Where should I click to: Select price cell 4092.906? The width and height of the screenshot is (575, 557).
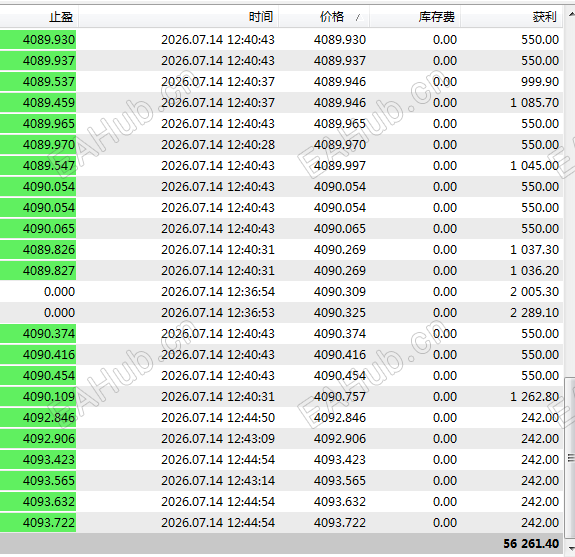[x=340, y=439]
